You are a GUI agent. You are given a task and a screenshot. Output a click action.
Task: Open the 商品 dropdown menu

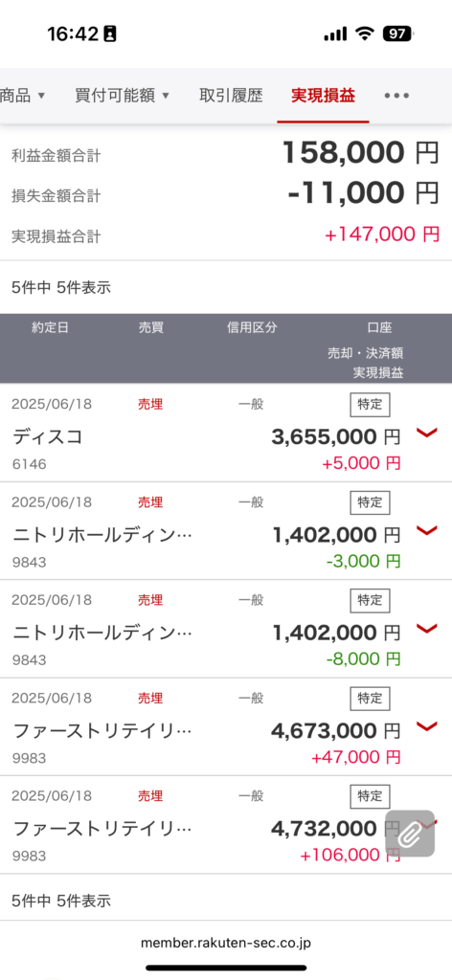[x=23, y=96]
